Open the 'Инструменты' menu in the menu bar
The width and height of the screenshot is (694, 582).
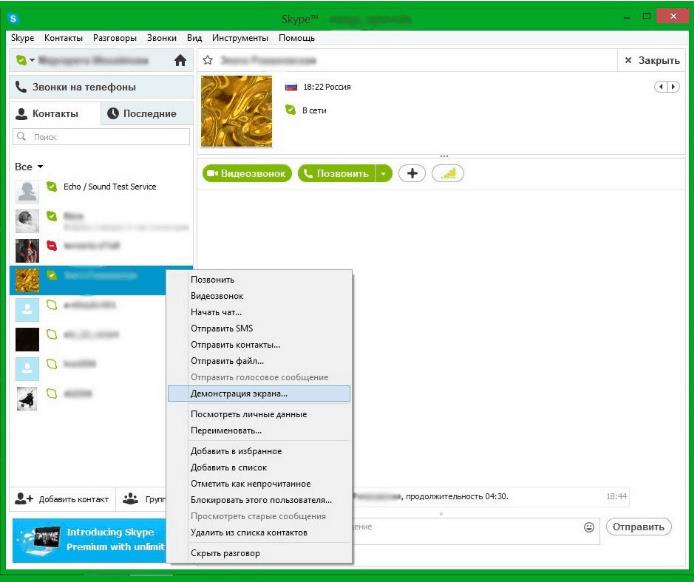pyautogui.click(x=240, y=38)
